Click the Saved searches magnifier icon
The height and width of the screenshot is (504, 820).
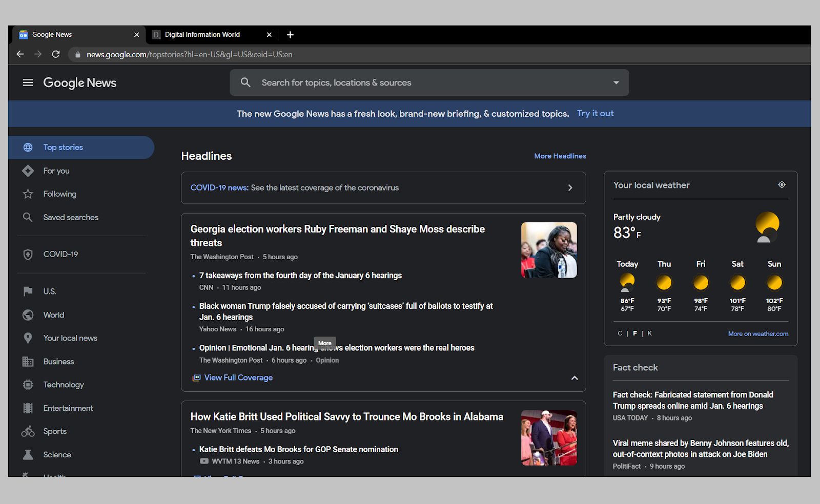click(x=28, y=217)
